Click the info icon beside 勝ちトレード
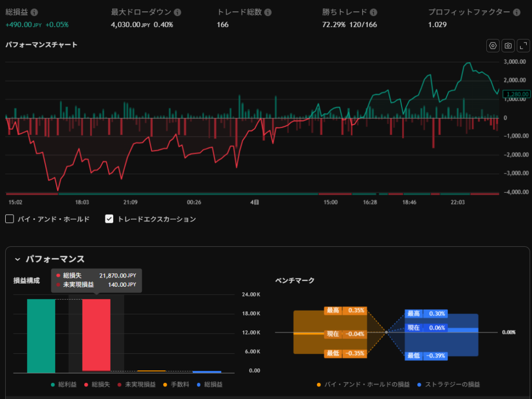 tap(374, 12)
